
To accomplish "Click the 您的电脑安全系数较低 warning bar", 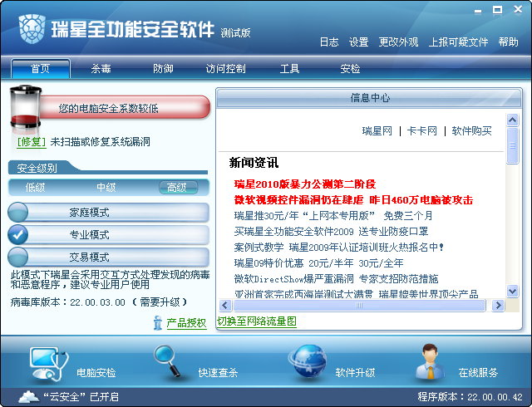I will (x=124, y=108).
